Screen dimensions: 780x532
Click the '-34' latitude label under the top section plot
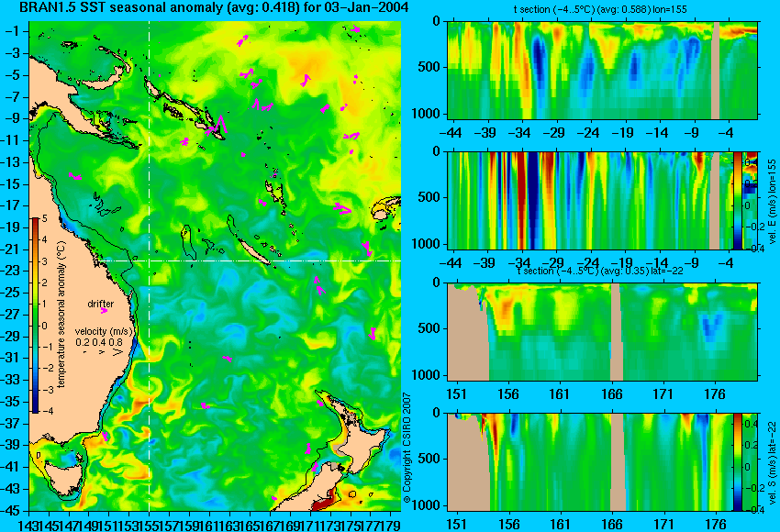[x=519, y=133]
